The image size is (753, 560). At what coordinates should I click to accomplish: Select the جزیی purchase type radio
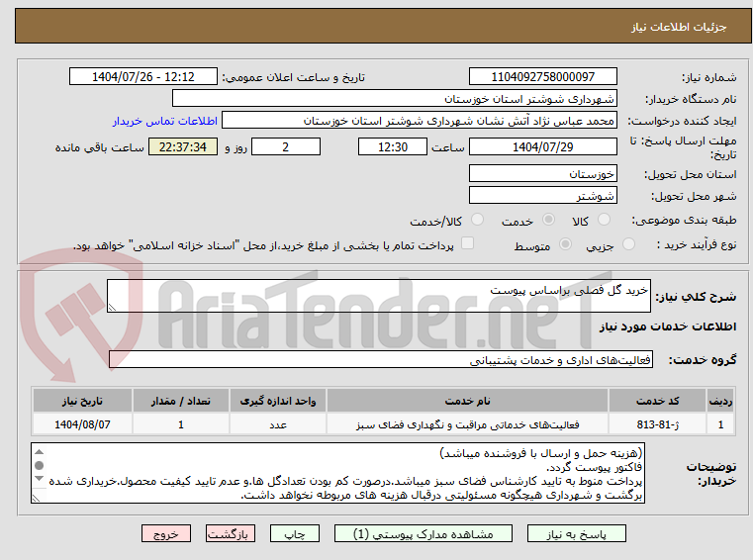628,244
